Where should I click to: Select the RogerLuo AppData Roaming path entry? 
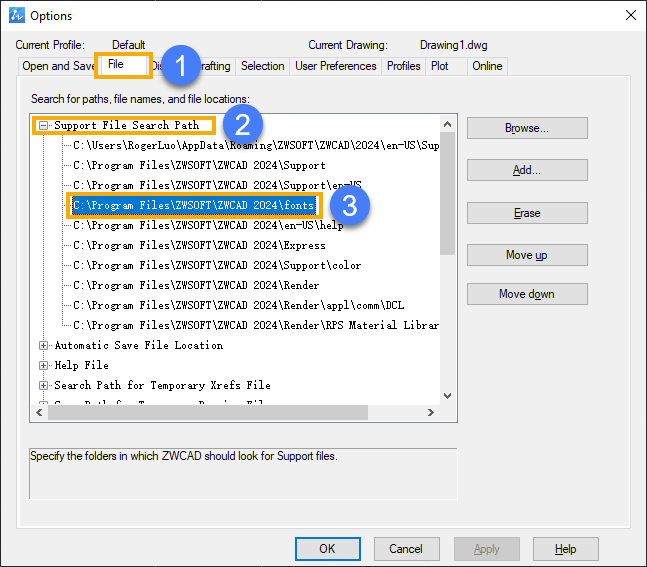[x=256, y=145]
